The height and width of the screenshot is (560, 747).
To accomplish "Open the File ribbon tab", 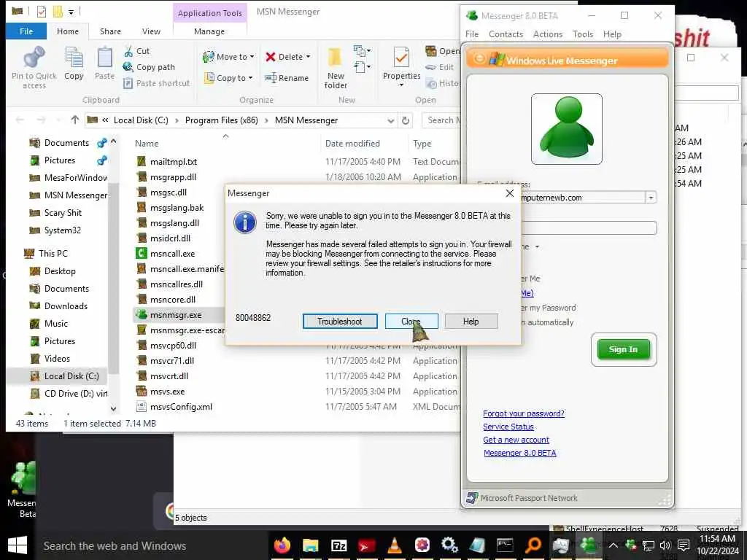I will coord(26,31).
